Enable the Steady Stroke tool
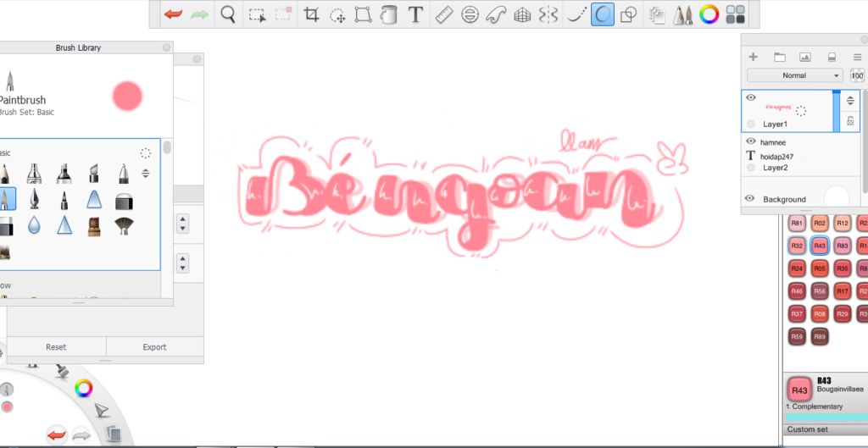The height and width of the screenshot is (448, 868). (576, 15)
